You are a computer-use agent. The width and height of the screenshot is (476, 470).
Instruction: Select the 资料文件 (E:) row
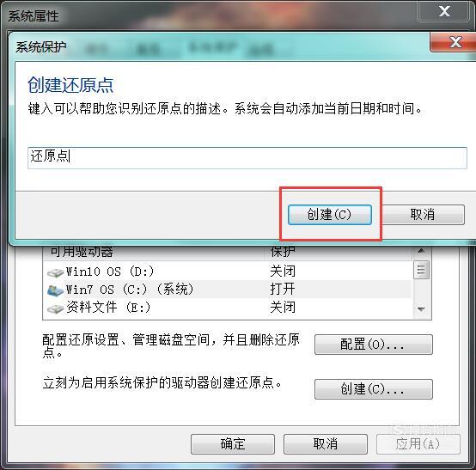click(x=228, y=308)
